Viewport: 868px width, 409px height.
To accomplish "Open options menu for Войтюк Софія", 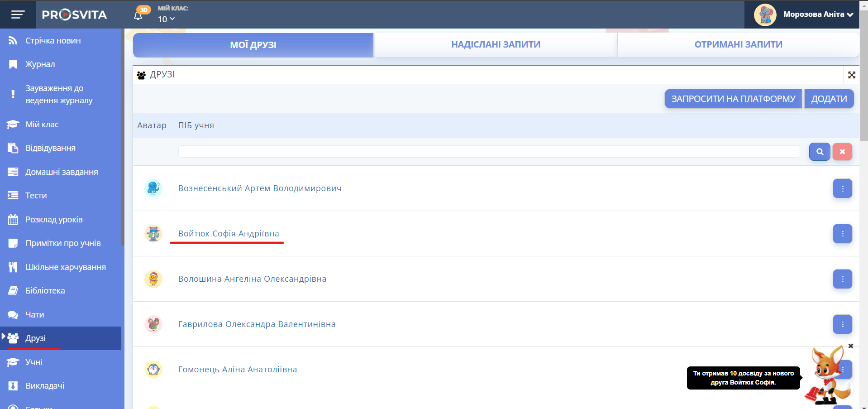I will coord(842,234).
